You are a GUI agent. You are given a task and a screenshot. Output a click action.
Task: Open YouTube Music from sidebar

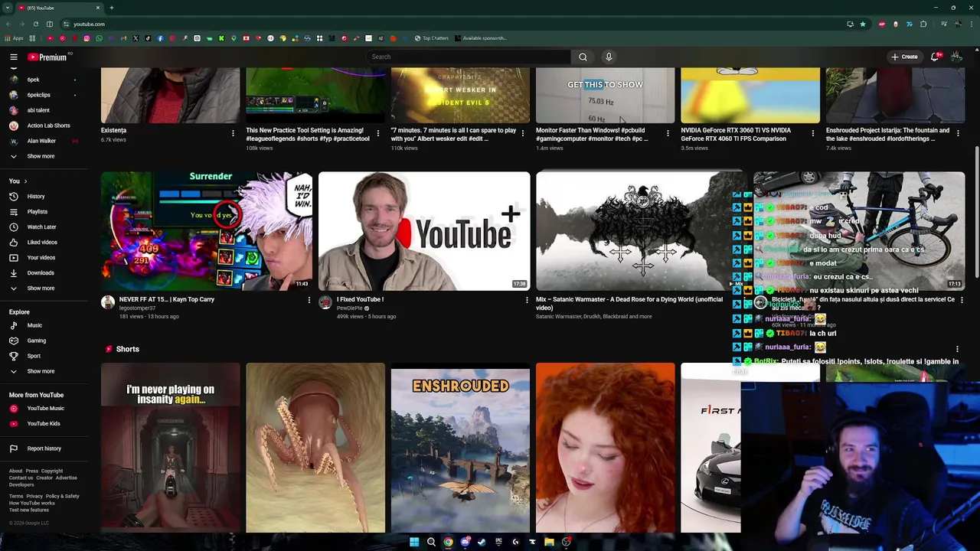click(x=45, y=409)
